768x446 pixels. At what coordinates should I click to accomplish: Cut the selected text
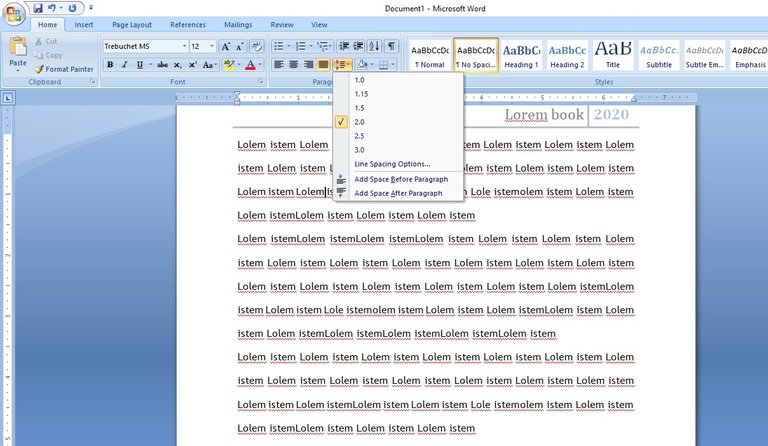46,41
